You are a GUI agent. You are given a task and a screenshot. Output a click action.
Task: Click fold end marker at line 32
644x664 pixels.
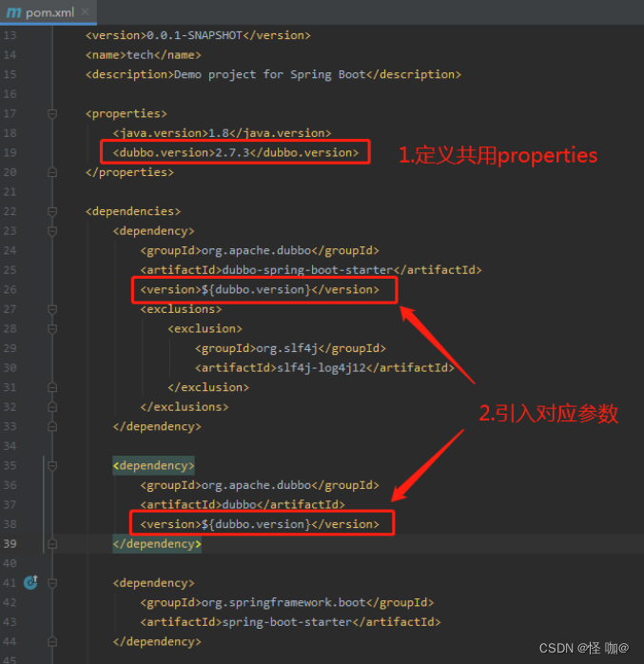[x=52, y=407]
